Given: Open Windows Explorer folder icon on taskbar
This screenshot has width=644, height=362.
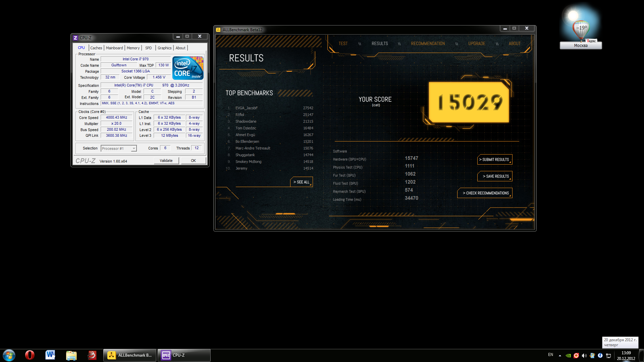Looking at the screenshot, I should click(x=71, y=355).
